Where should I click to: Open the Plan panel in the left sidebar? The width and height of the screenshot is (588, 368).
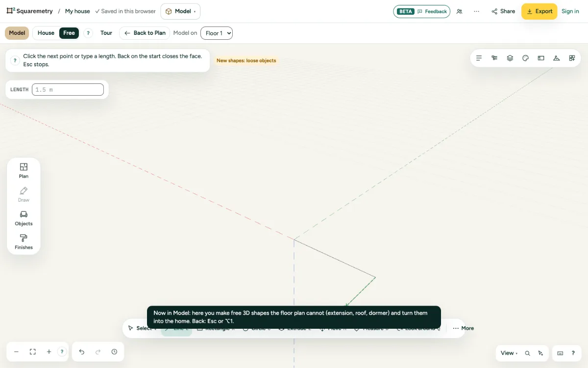pos(24,170)
